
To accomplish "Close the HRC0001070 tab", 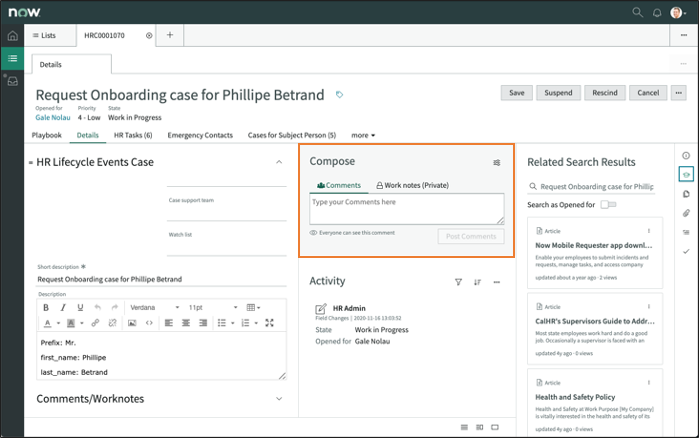I will [149, 35].
